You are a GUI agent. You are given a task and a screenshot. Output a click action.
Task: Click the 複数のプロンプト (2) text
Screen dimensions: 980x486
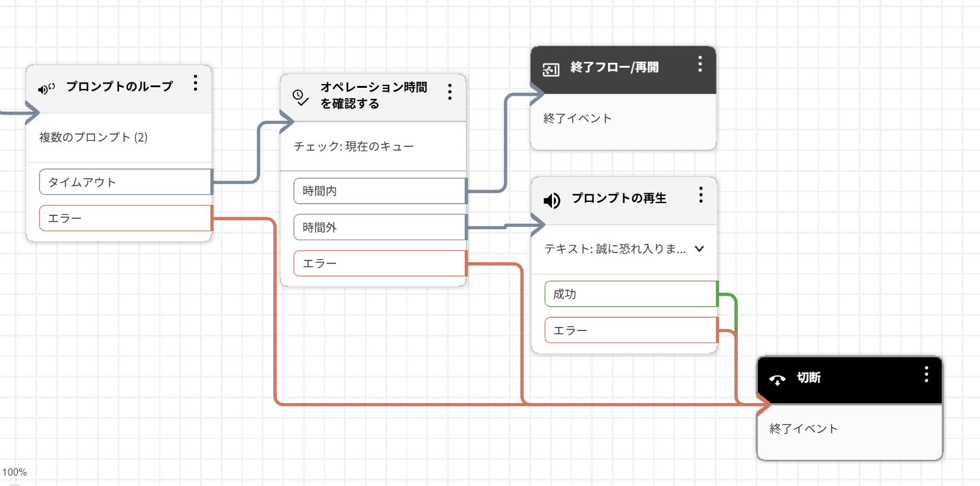click(x=93, y=137)
